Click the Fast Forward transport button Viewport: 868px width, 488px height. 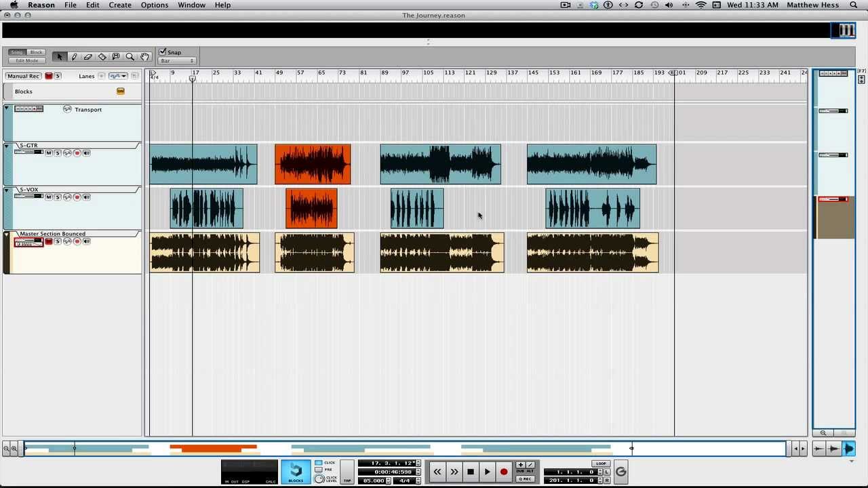coord(454,472)
